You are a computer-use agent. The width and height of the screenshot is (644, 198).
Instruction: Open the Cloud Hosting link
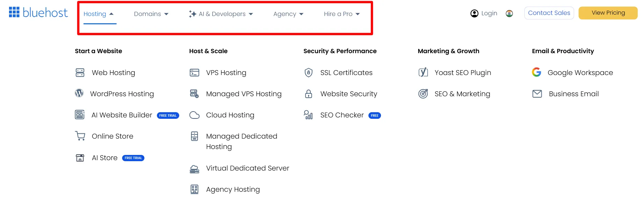point(230,115)
